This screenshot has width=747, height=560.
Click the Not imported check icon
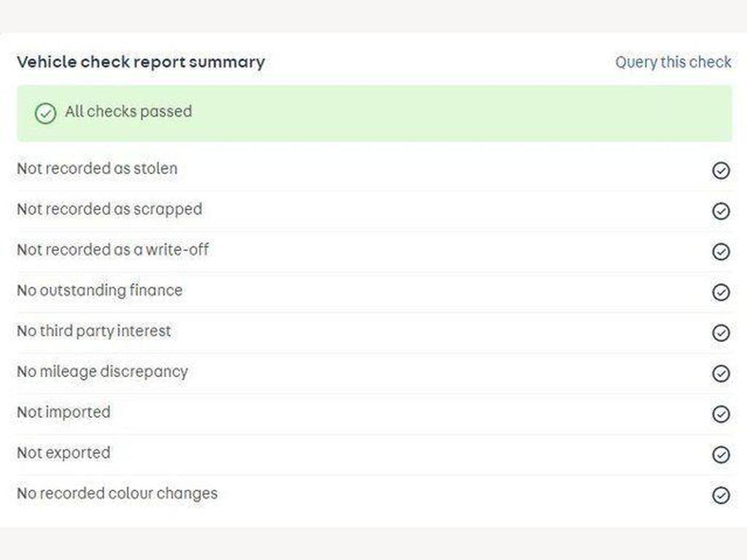coord(721,414)
